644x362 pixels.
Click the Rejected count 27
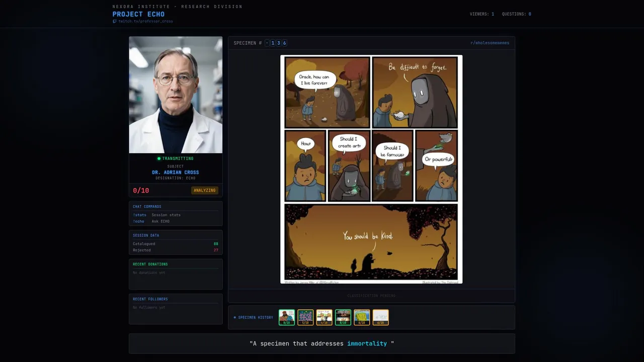coord(216,250)
